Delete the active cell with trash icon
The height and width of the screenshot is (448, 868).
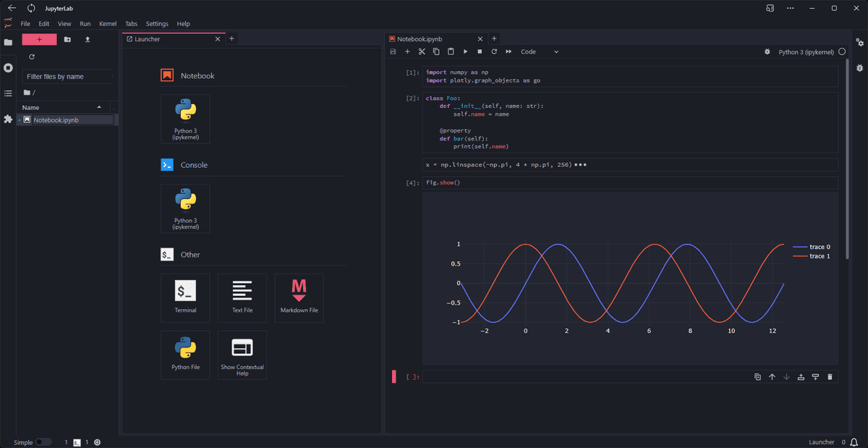[x=830, y=376]
